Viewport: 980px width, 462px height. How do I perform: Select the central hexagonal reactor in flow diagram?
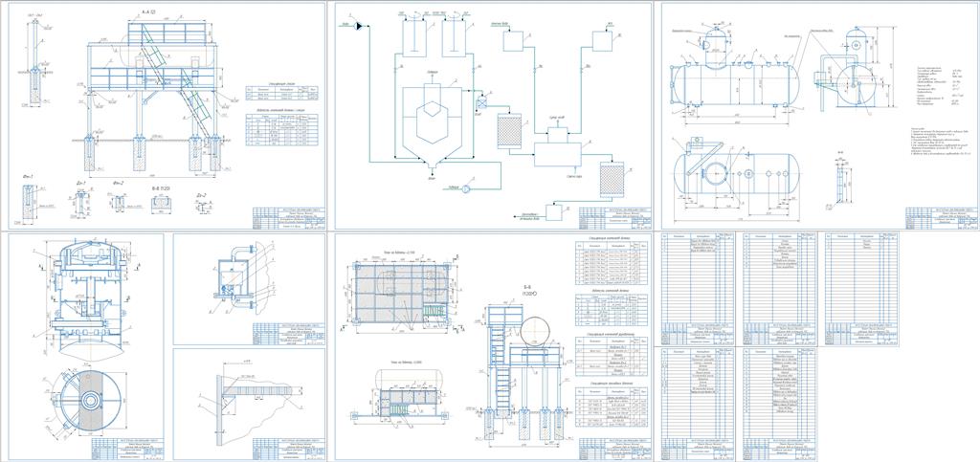pyautogui.click(x=434, y=121)
